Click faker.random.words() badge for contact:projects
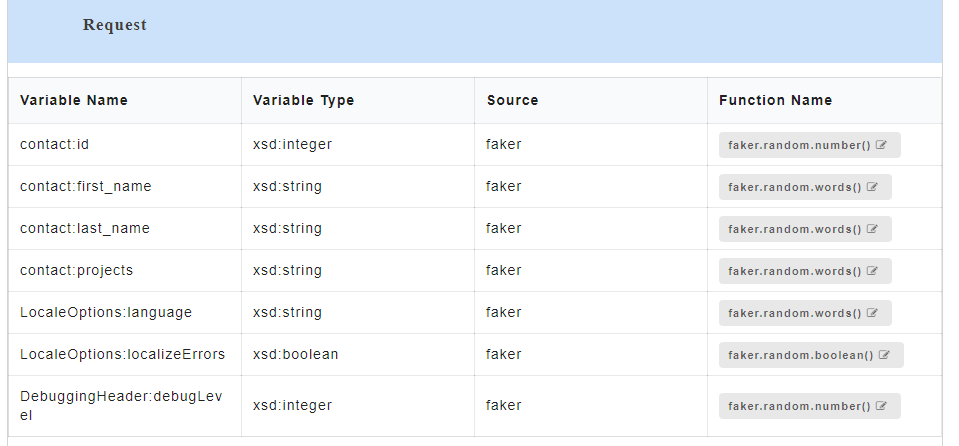Screen dimensions: 959x446 (x=805, y=271)
